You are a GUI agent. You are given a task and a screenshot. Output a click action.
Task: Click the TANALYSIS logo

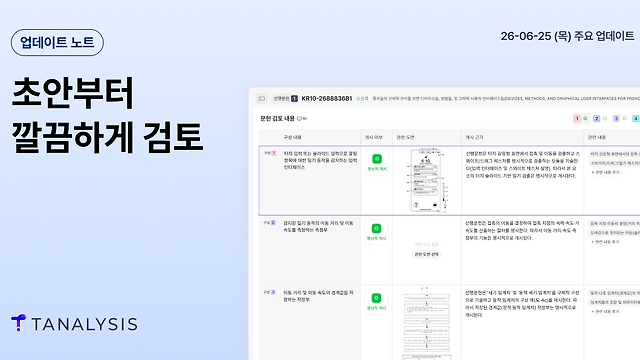click(x=74, y=323)
